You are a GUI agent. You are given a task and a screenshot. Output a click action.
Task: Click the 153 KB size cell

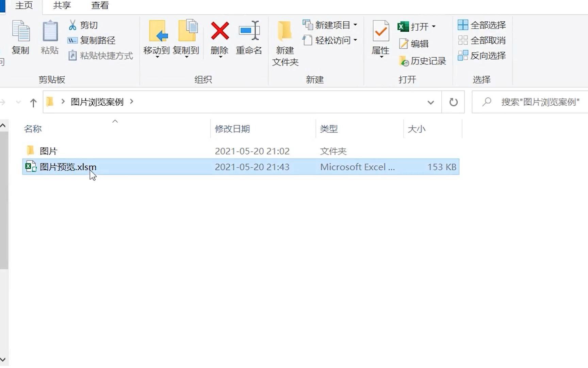point(442,167)
